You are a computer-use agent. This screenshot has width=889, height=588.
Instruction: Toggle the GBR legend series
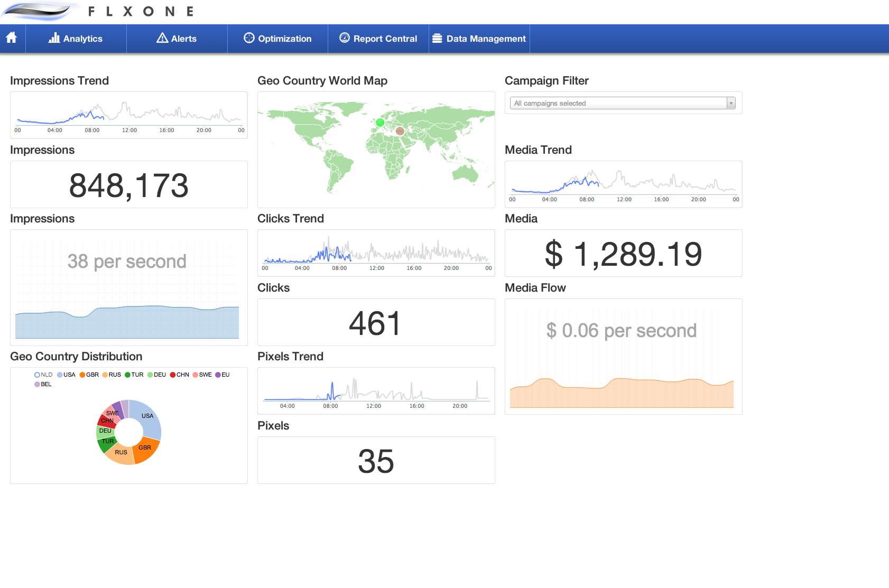[89, 375]
